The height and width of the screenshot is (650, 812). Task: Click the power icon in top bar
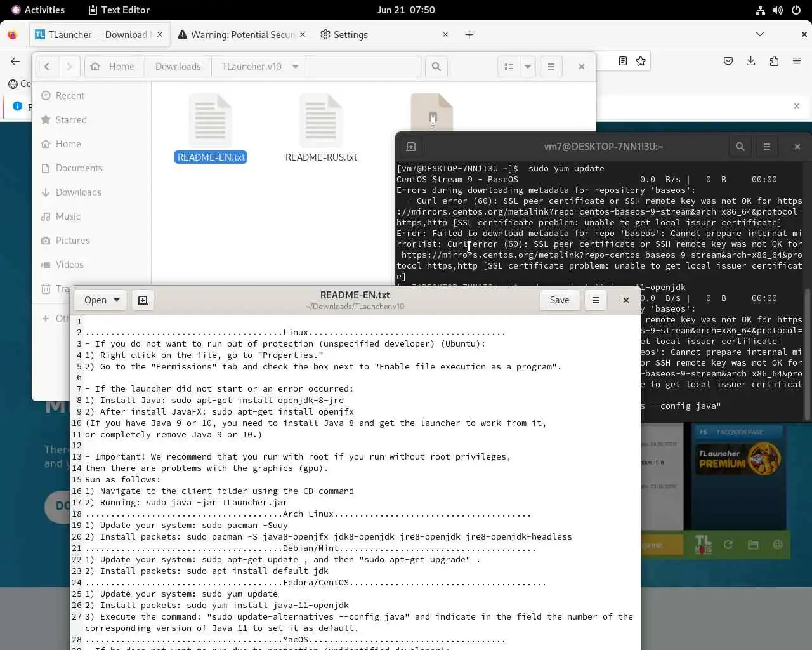point(796,10)
